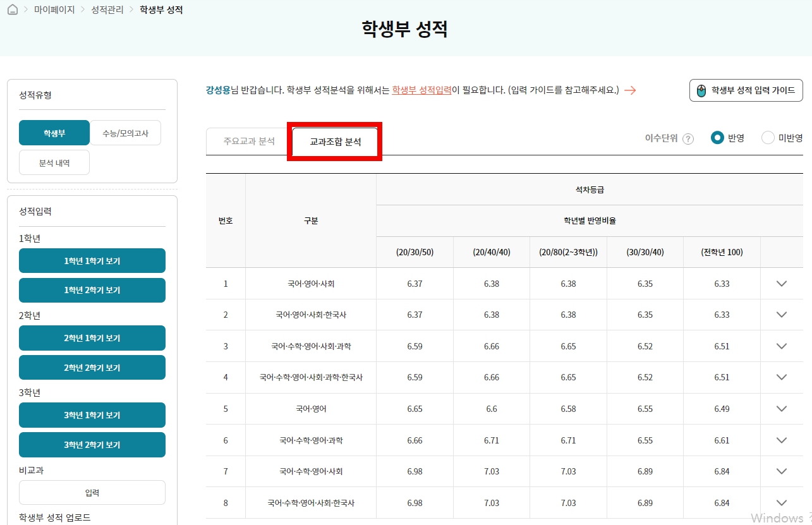
Task: Expand row 7 국어·수학·영어·사회 chevron
Action: (x=782, y=471)
